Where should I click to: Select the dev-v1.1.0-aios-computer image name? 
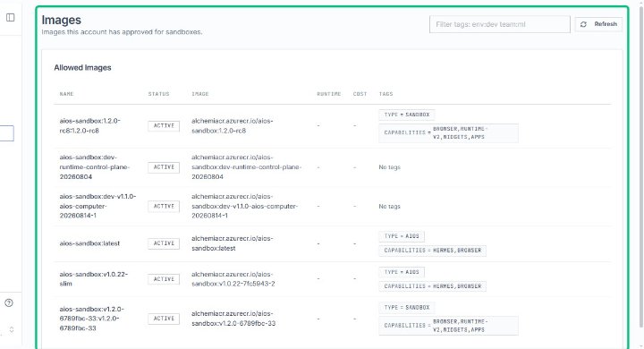(97, 206)
